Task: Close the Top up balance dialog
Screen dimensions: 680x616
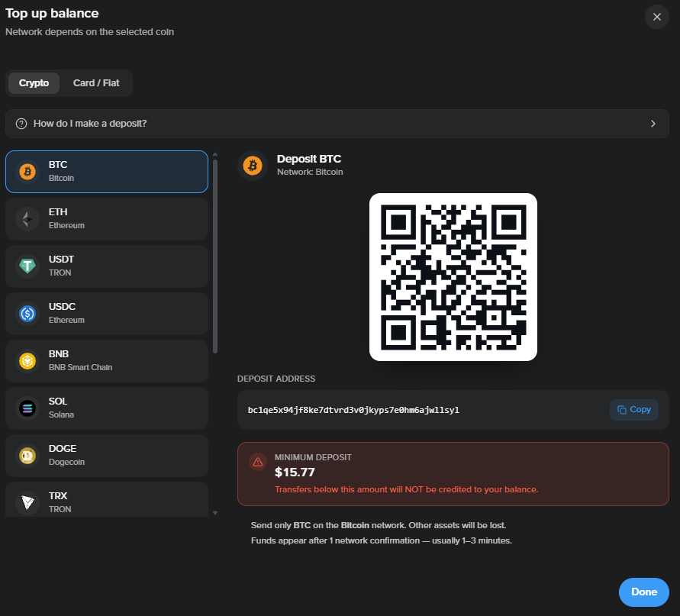Action: (x=657, y=17)
